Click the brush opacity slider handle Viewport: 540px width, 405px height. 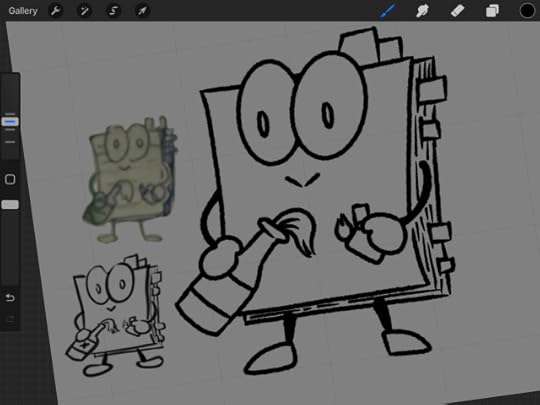10,205
